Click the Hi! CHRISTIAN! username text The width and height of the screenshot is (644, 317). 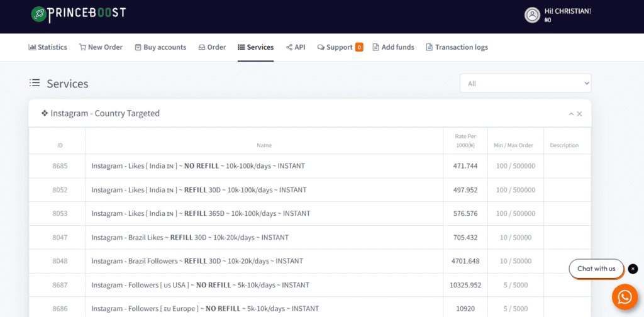(568, 11)
